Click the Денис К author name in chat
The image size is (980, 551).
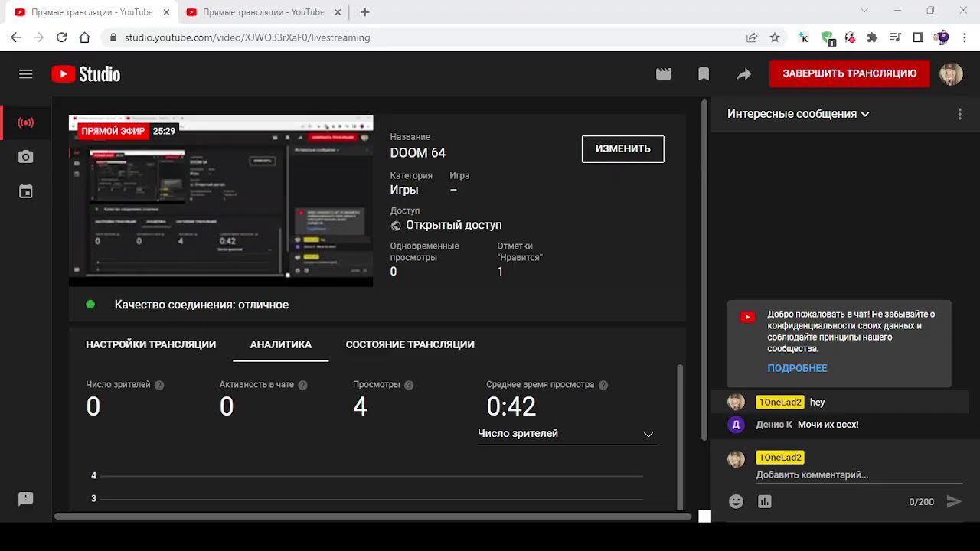[774, 425]
